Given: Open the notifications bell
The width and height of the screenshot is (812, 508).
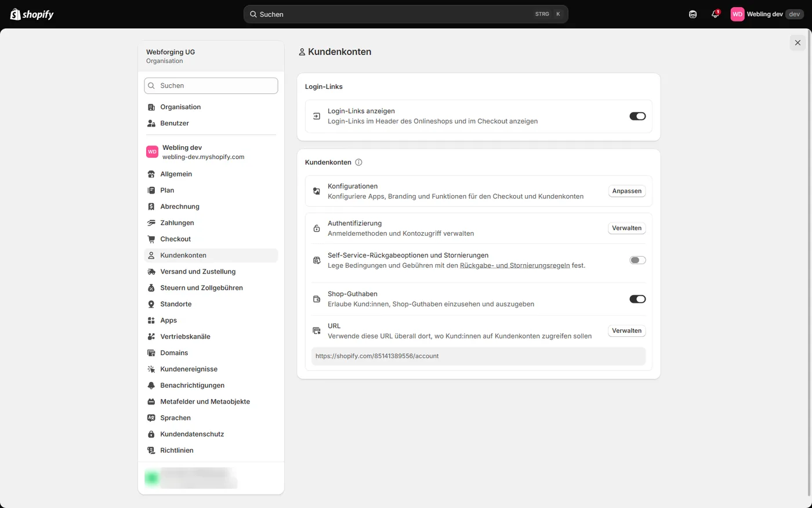Looking at the screenshot, I should click(x=715, y=14).
